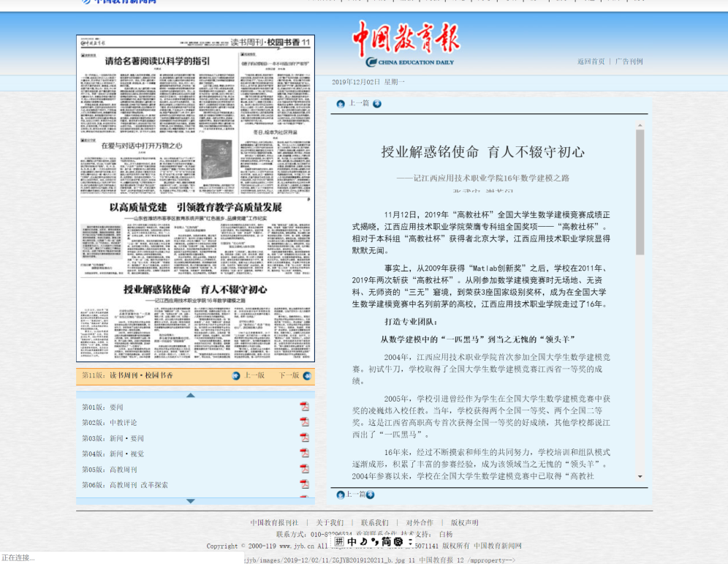Download PDF for 第02版 中教评论
Image resolution: width=728 pixels, height=564 pixels.
305,422
